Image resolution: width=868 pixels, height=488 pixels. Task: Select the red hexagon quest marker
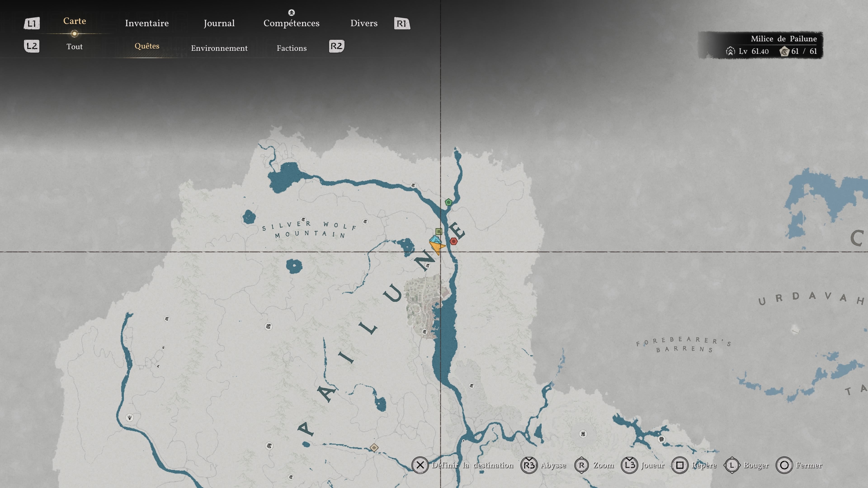(x=453, y=241)
